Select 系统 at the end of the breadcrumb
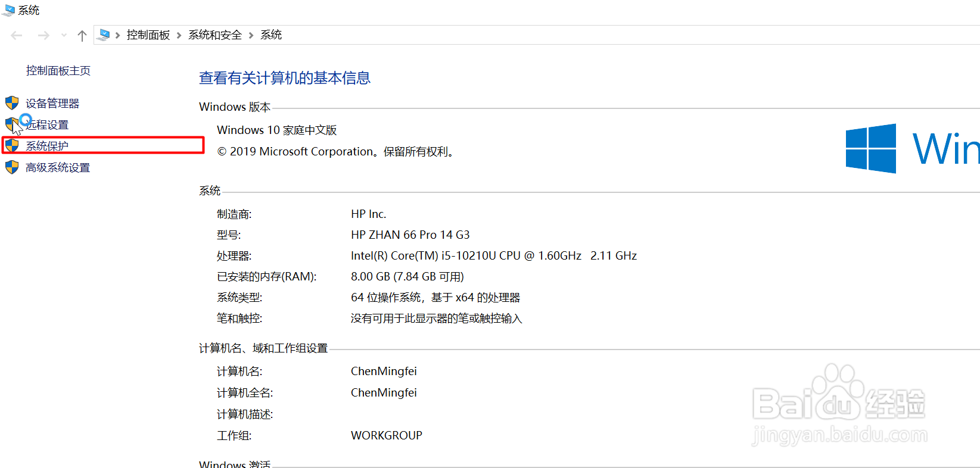980x468 pixels. [x=271, y=35]
